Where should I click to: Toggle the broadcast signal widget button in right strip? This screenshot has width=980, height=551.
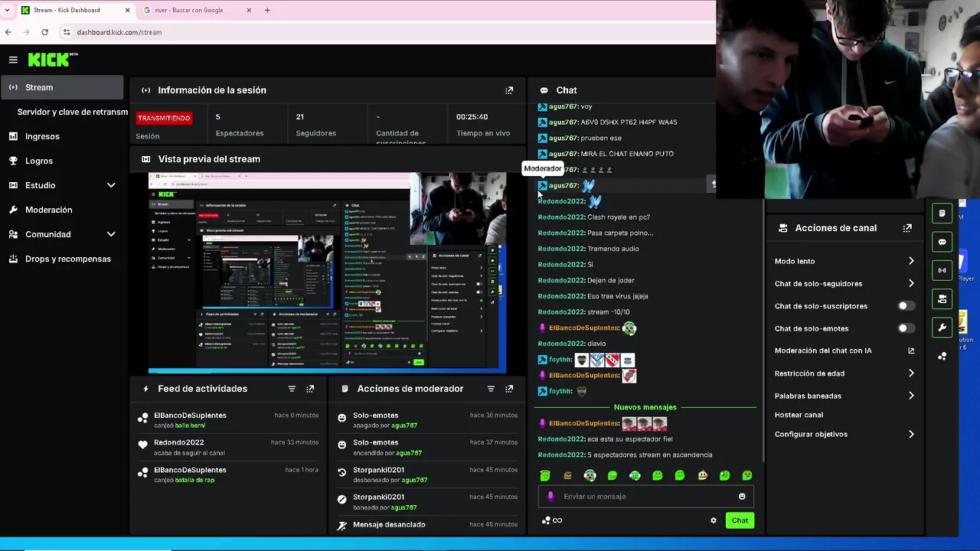click(x=942, y=270)
